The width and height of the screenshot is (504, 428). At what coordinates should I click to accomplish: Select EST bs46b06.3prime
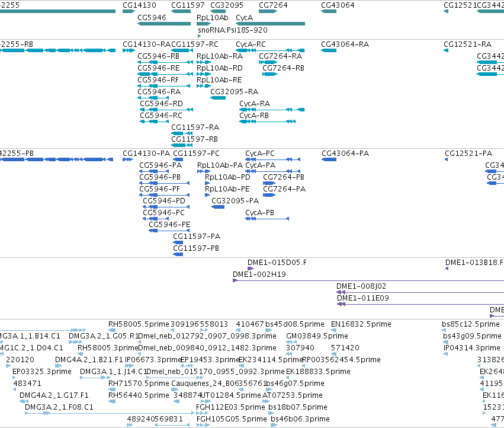pyautogui.click(x=300, y=419)
